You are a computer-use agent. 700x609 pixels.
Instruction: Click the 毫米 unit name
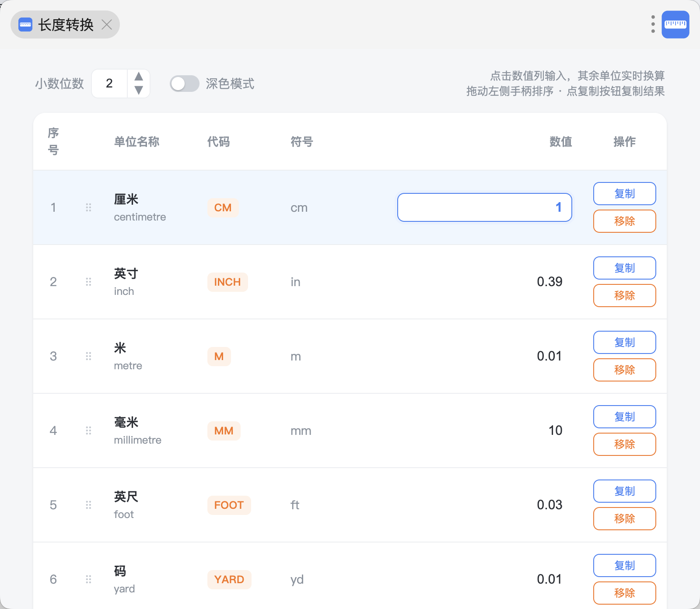(x=126, y=422)
